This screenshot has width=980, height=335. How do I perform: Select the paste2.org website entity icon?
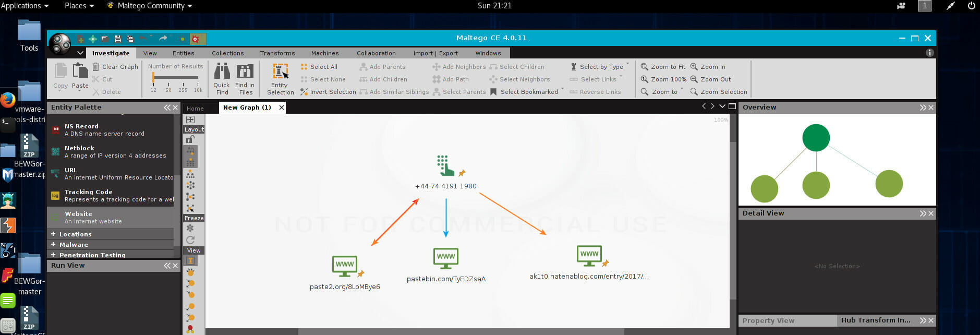pyautogui.click(x=345, y=266)
